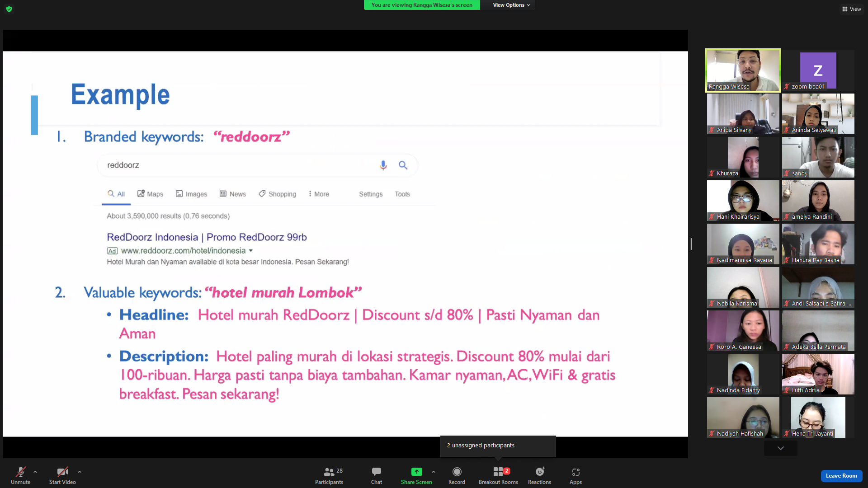Select amelya Randini's video thumbnail
868x488 pixels.
click(x=818, y=201)
